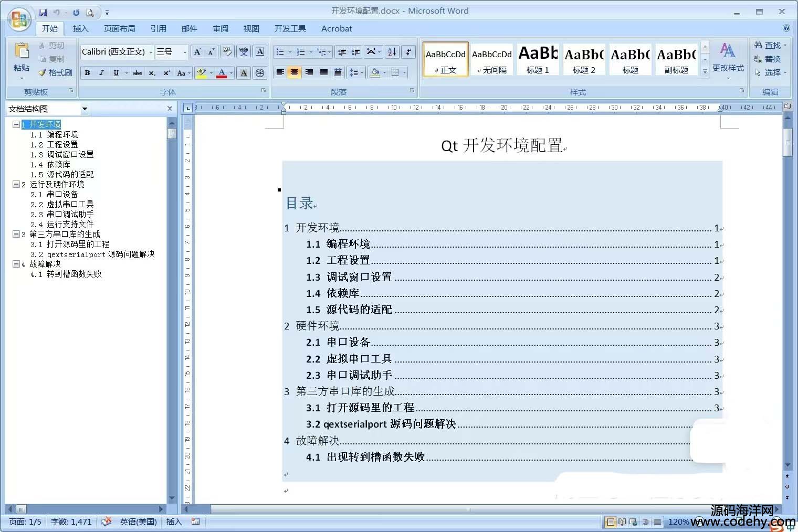This screenshot has width=798, height=532.
Task: Open the 视图 ribbon tab
Action: point(251,28)
